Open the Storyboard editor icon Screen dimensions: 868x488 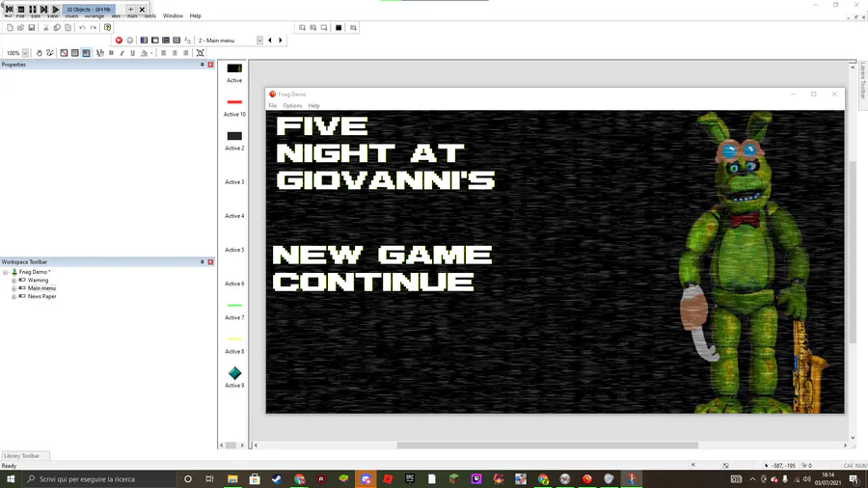(144, 41)
